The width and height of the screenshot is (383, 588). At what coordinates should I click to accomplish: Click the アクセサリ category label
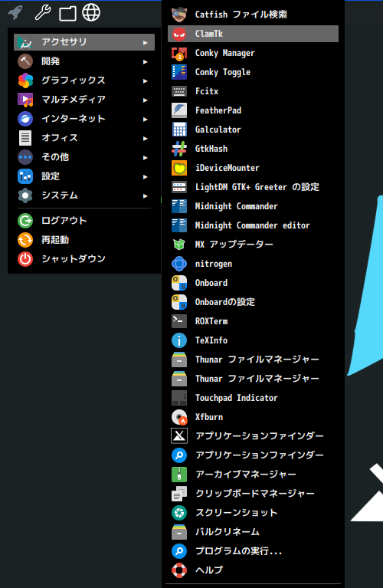pos(64,42)
